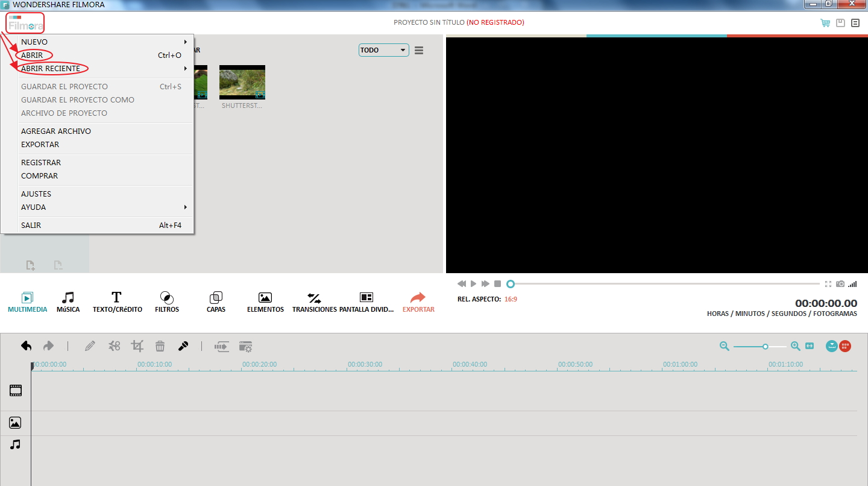Click the 00:00:00.00 timecode display
The width and height of the screenshot is (868, 486).
[x=826, y=303]
